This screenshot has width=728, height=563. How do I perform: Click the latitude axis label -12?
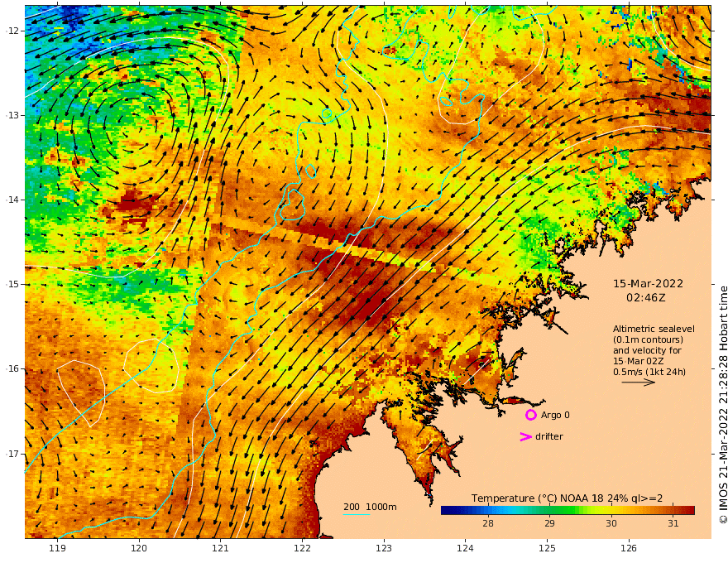pos(13,31)
